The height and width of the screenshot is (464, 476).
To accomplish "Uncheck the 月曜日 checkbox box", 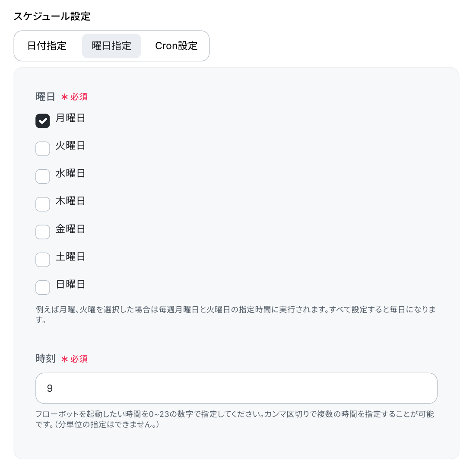I will click(x=43, y=121).
